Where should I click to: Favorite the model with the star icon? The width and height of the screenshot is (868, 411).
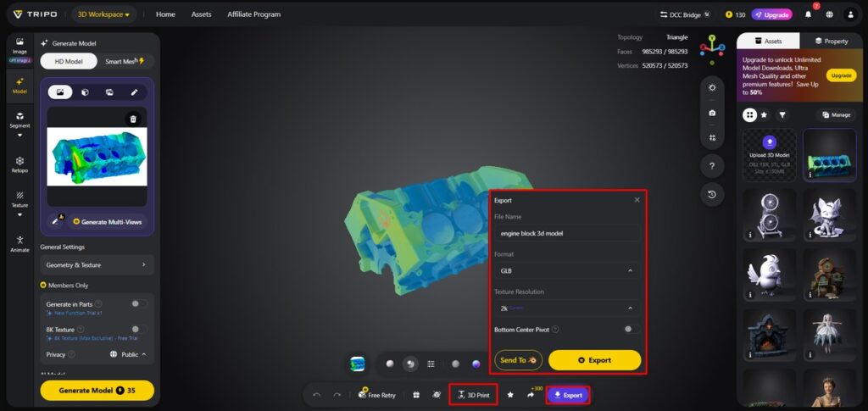[x=510, y=395]
